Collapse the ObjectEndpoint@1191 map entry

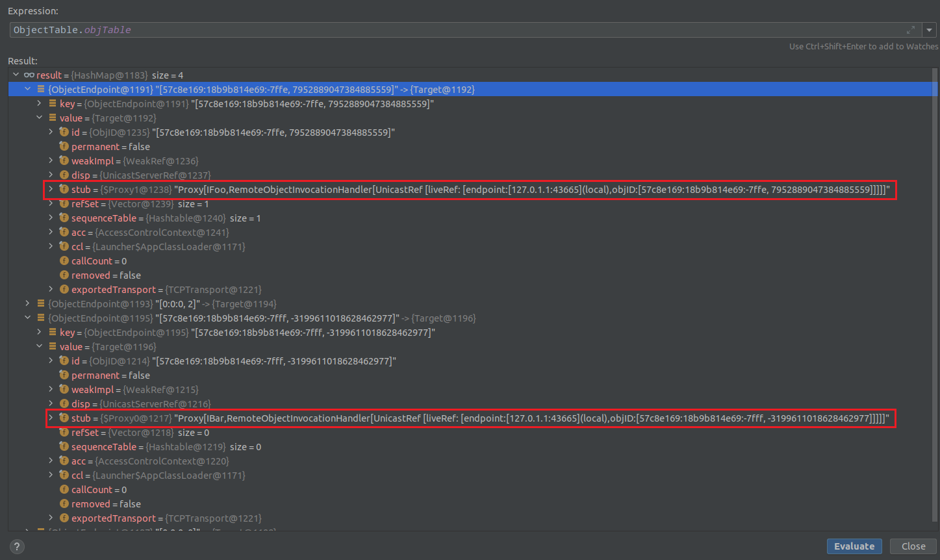27,90
